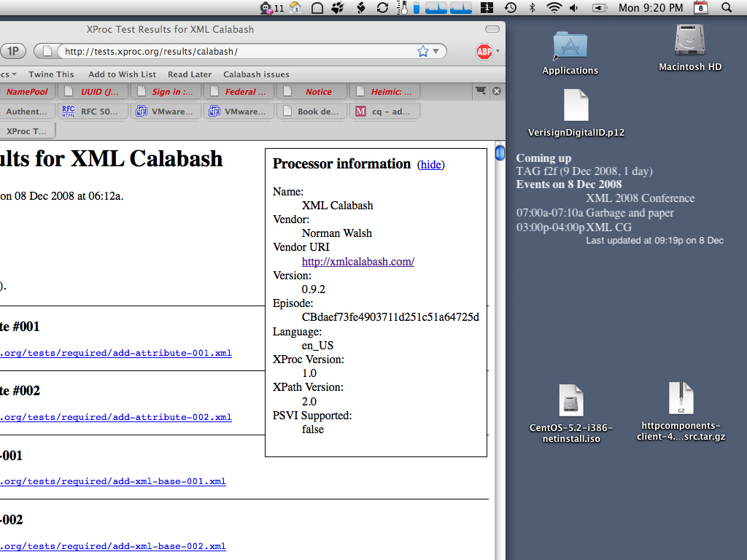Open the add-xml-base-002.xml test link
The width and height of the screenshot is (747, 560).
(x=113, y=546)
